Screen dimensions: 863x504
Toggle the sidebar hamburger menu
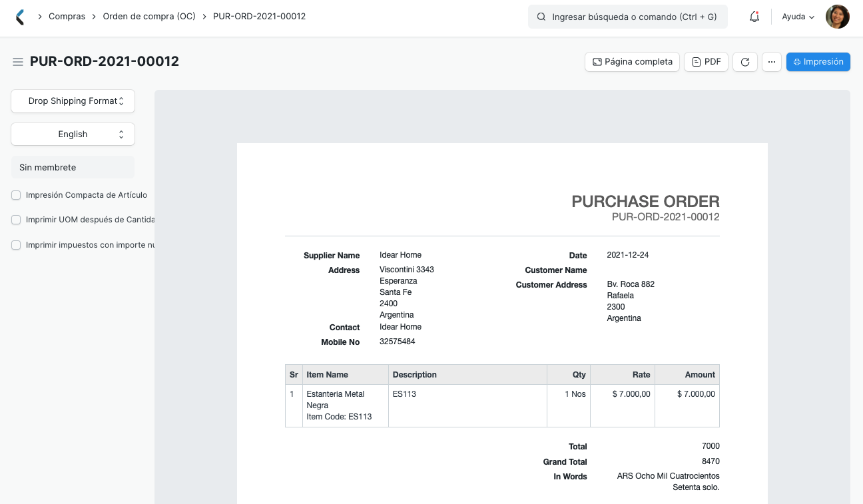pos(18,62)
